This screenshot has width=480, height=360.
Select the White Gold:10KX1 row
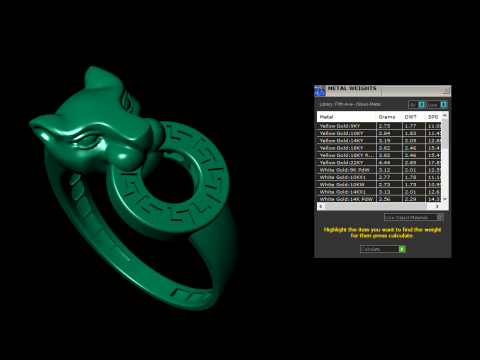[x=379, y=177]
